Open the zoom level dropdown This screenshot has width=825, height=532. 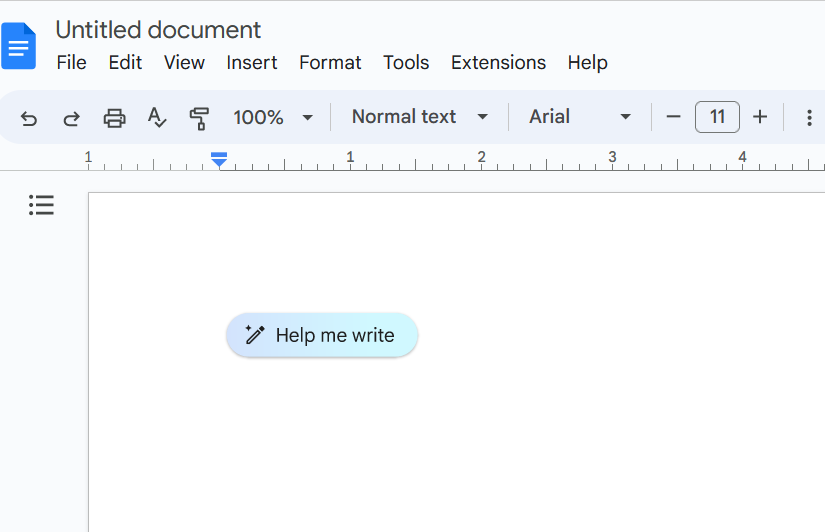point(273,117)
